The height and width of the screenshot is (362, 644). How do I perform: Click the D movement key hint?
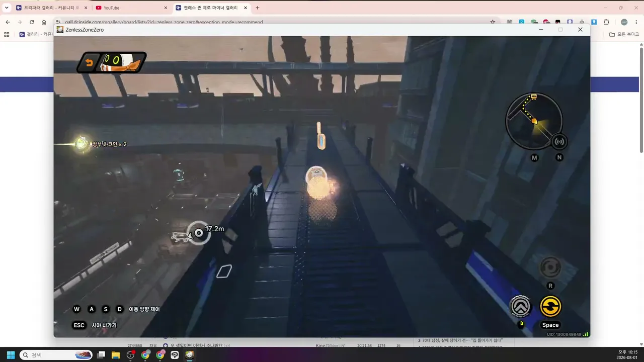click(120, 309)
